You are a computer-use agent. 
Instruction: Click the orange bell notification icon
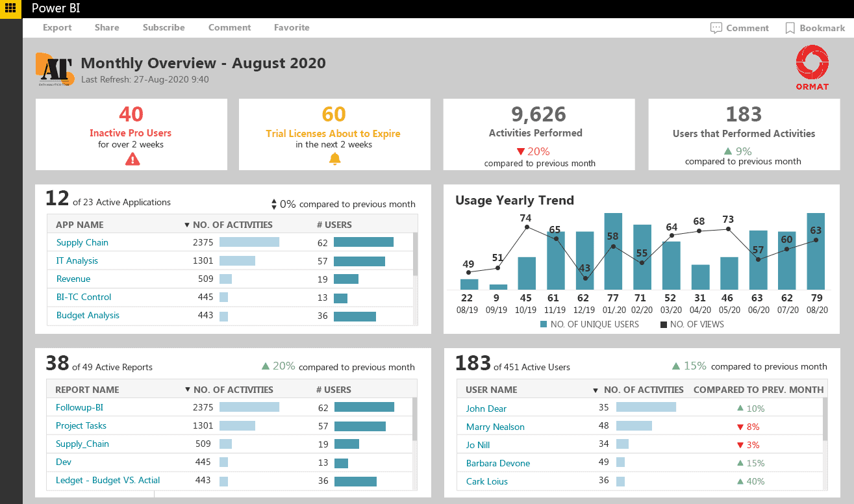(x=334, y=158)
